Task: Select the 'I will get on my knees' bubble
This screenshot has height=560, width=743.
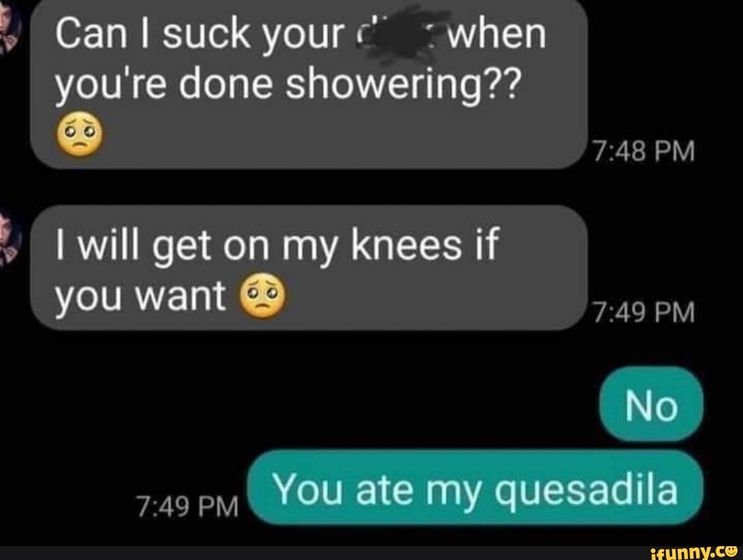Action: point(309,268)
